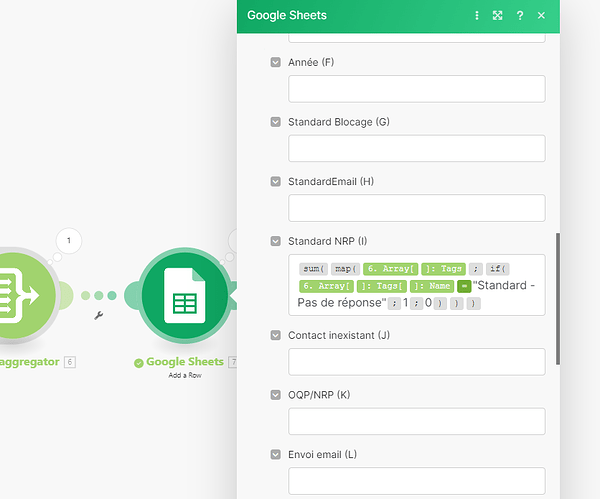Toggle the OQP/NRP (K) checkbox
Image resolution: width=600 pixels, height=499 pixels.
click(276, 395)
